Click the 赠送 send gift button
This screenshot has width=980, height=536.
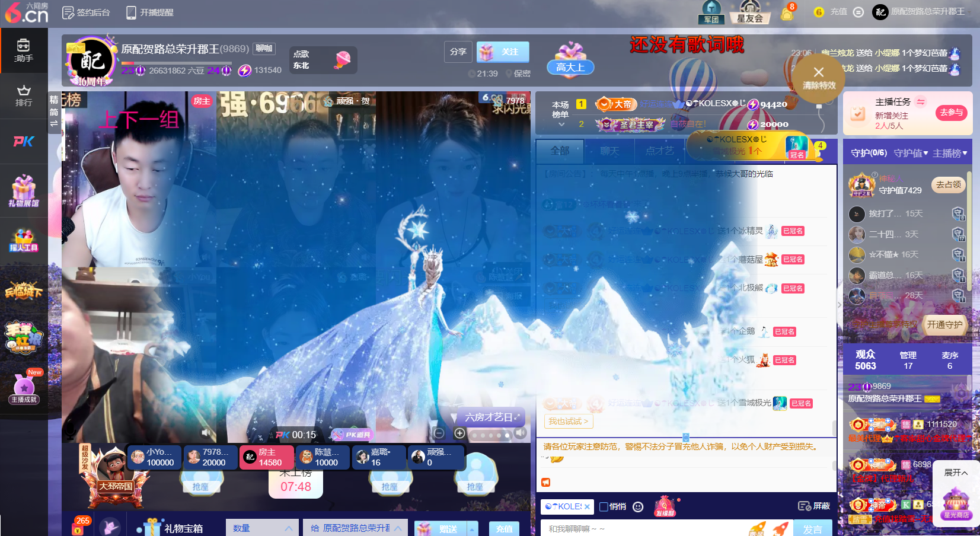click(441, 528)
